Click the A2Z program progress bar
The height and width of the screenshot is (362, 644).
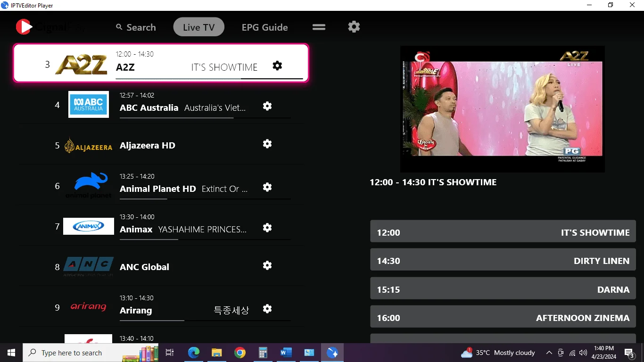(209, 78)
